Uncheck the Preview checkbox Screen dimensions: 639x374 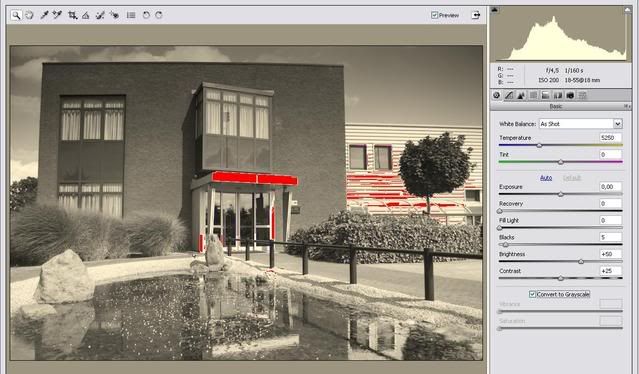click(434, 15)
